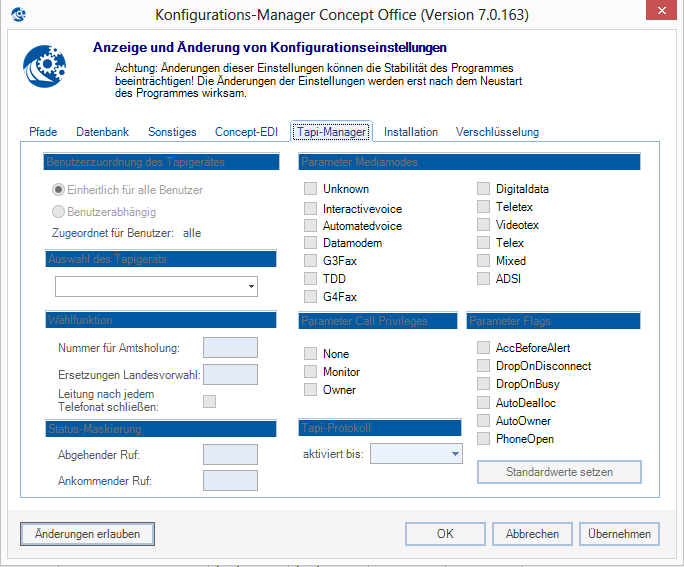The width and height of the screenshot is (684, 567).
Task: Enable the Unknown mediamode checkbox
Action: point(311,189)
